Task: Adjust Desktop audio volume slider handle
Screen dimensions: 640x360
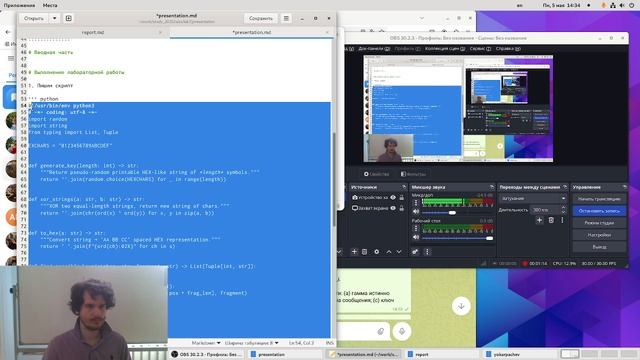Action: (489, 238)
